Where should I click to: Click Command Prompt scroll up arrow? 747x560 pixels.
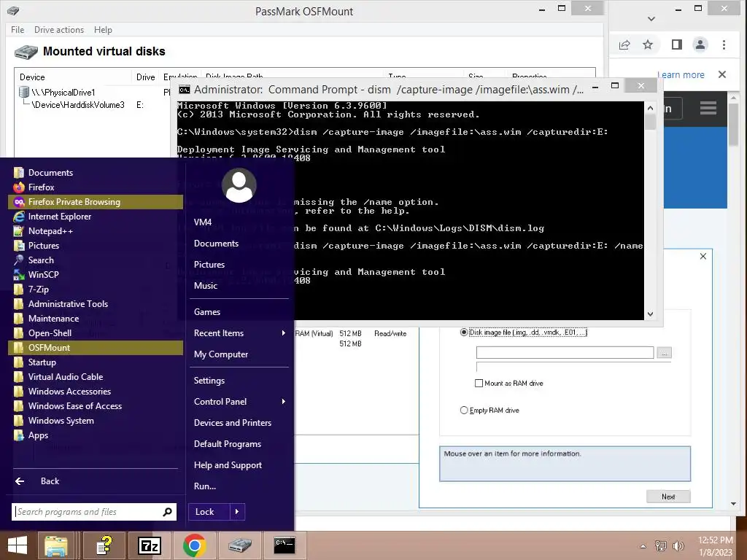pos(650,108)
